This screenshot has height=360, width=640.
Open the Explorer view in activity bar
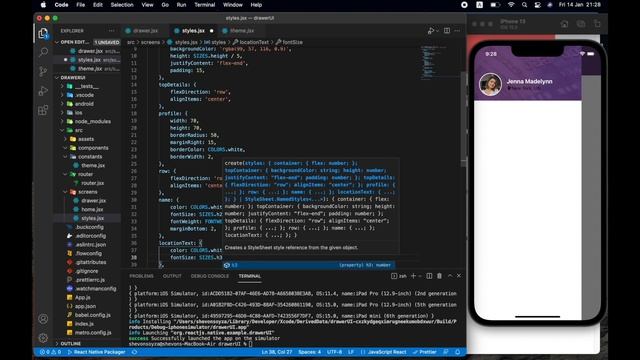click(x=43, y=33)
